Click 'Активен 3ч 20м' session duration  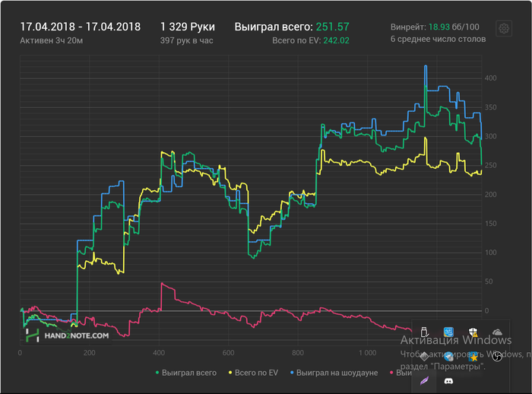(x=51, y=41)
